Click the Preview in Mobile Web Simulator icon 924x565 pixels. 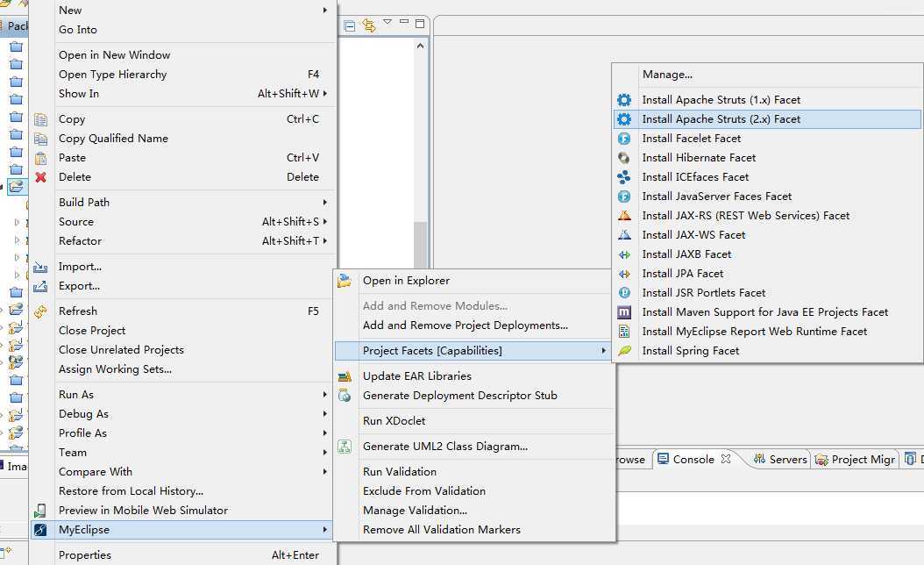[40, 511]
